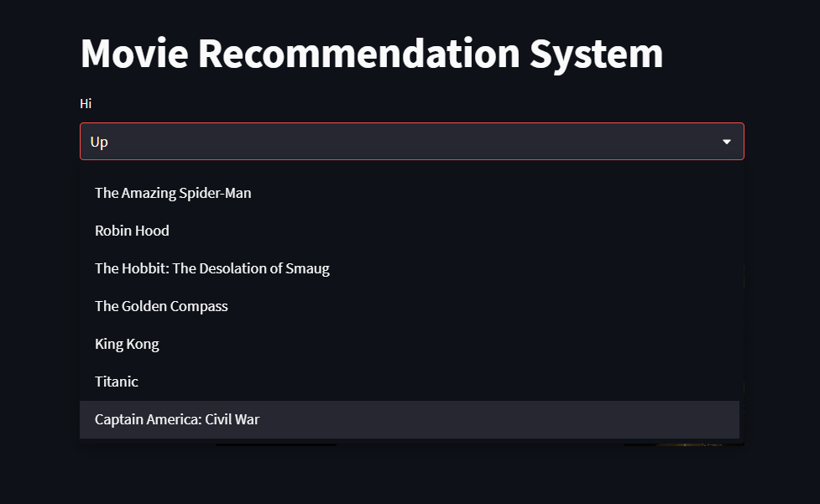Click the dropdown caret arrow
820x504 pixels.
coord(726,142)
